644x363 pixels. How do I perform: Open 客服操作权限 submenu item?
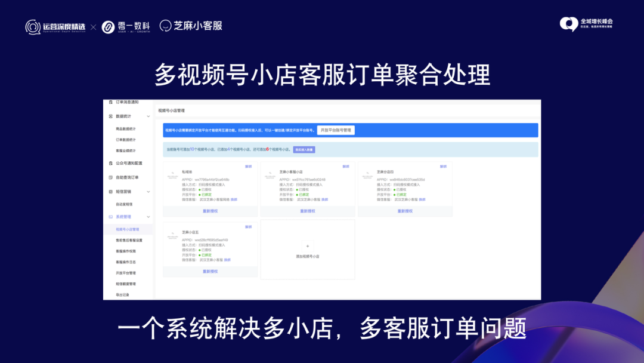[x=126, y=251]
